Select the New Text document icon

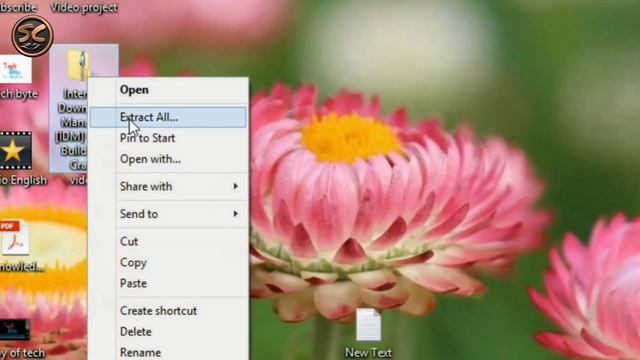tap(368, 325)
